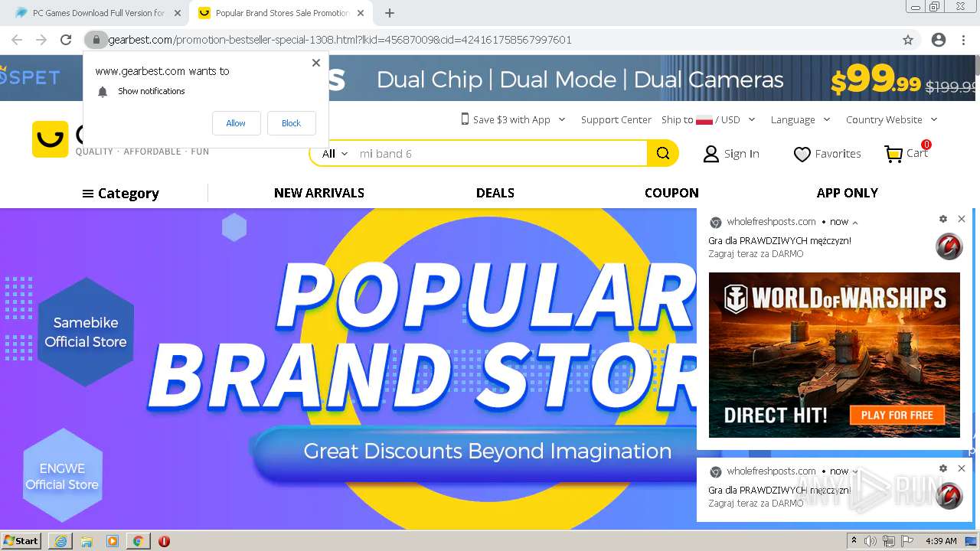Collapse the first notification chevron
The width and height of the screenshot is (980, 551).
[x=855, y=223]
